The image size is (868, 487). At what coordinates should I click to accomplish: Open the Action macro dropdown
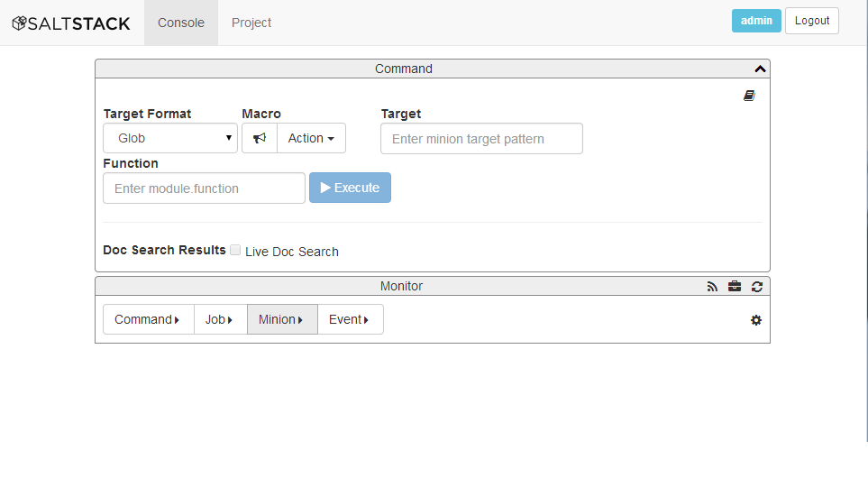[311, 138]
